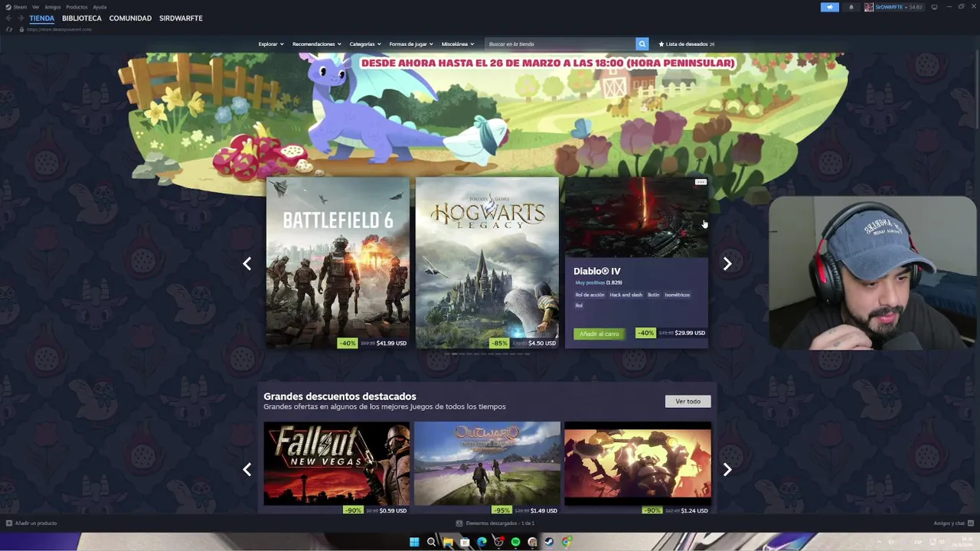Open the Amigos menu
The height and width of the screenshot is (551, 980).
52,7
